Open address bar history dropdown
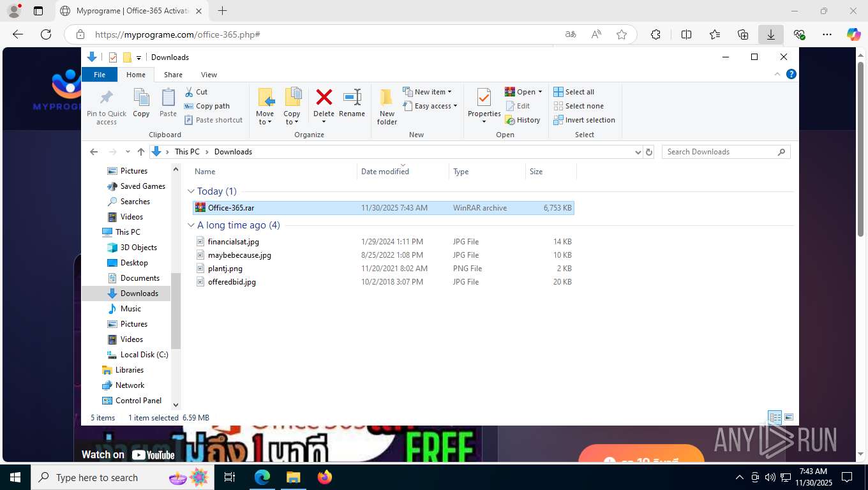 (x=638, y=152)
